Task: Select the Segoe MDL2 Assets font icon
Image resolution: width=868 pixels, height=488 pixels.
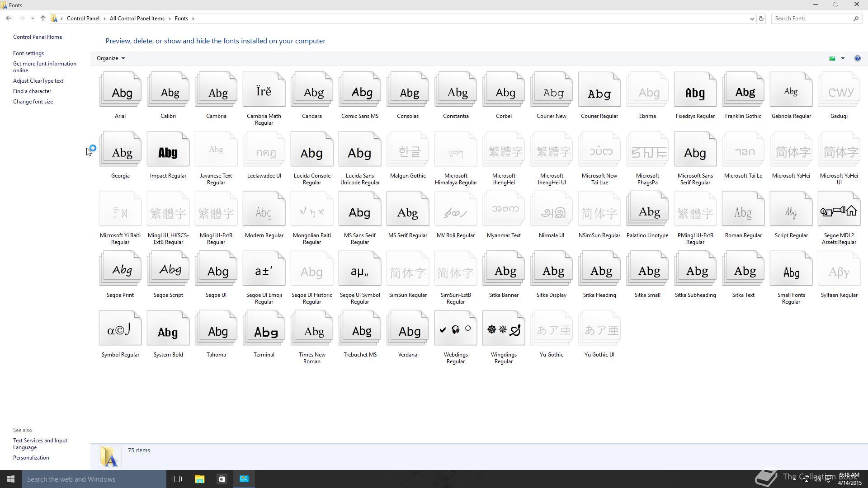Action: (x=839, y=209)
